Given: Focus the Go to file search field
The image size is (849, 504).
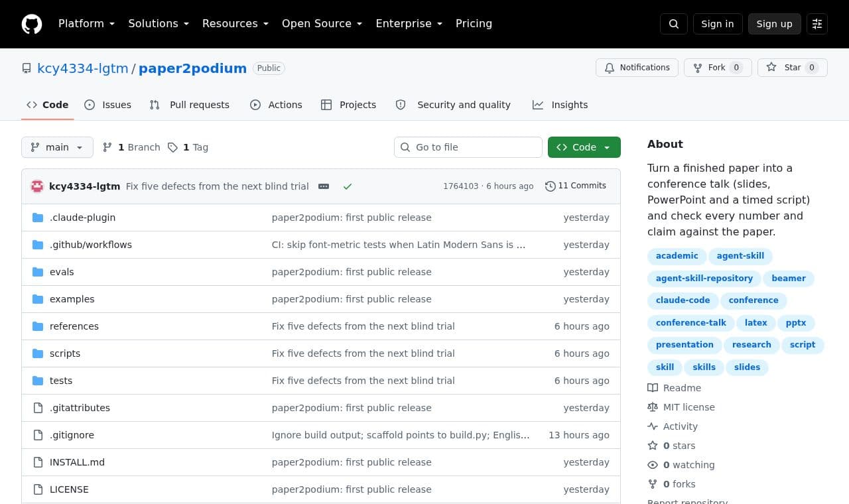Looking at the screenshot, I should (468, 147).
